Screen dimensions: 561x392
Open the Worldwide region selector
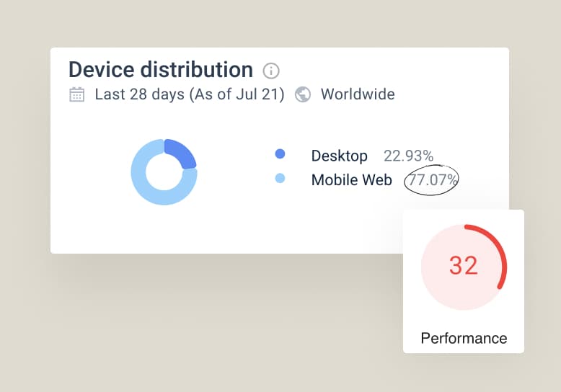coord(357,94)
